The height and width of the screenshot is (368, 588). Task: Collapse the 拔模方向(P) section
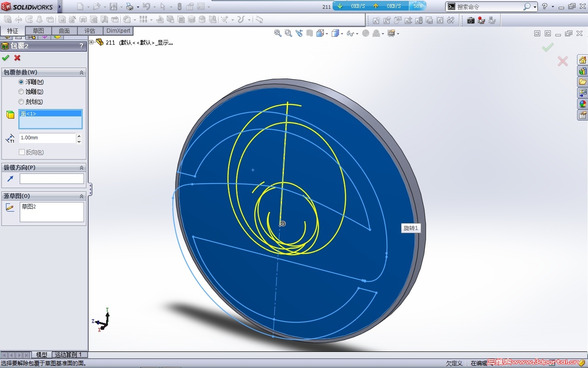(82, 168)
